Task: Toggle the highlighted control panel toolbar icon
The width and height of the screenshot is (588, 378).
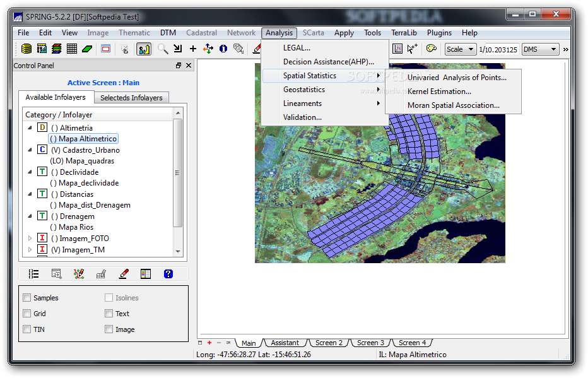Action: (x=144, y=49)
